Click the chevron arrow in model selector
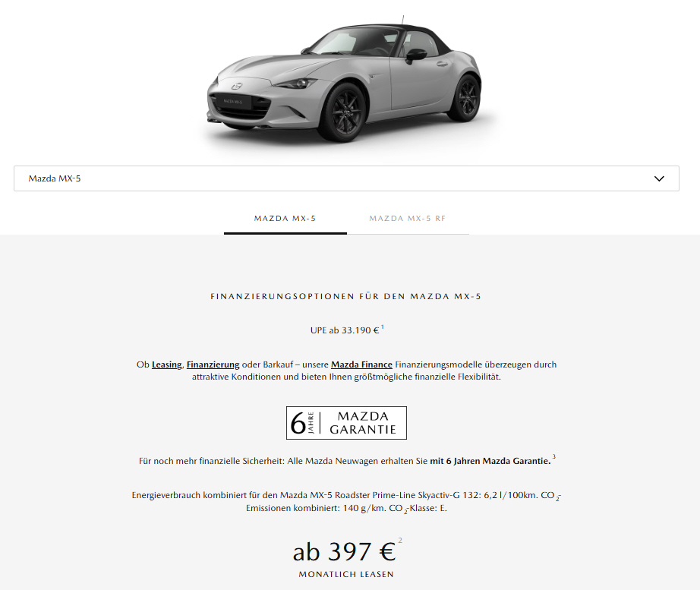The height and width of the screenshot is (590, 700). click(x=659, y=178)
